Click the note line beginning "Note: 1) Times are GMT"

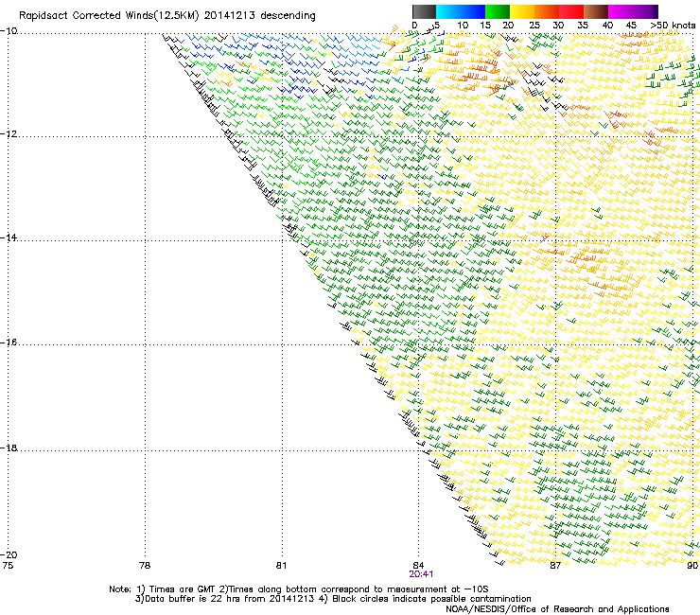tap(299, 589)
